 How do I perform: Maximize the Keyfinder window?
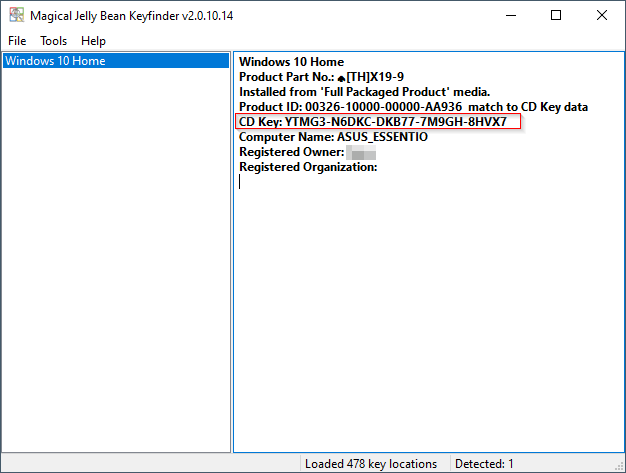point(556,16)
